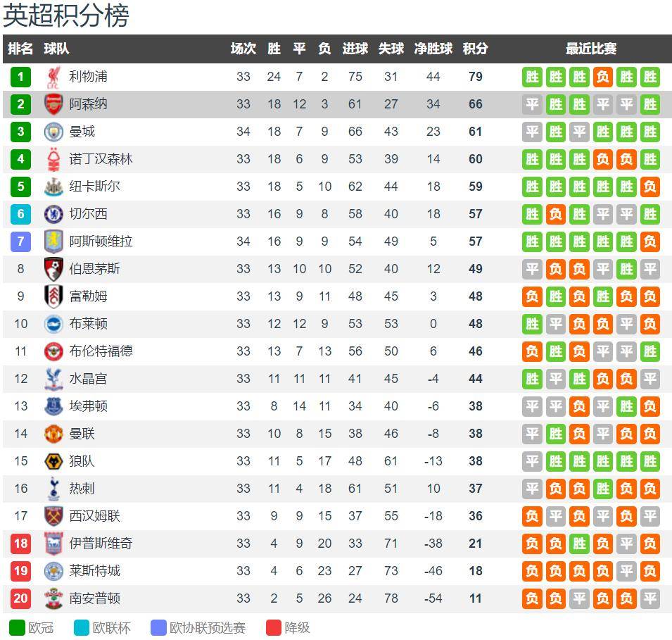Image resolution: width=672 pixels, height=640 pixels.
Task: Click the Everton (埃弗顿) crest icon
Action: 53,406
